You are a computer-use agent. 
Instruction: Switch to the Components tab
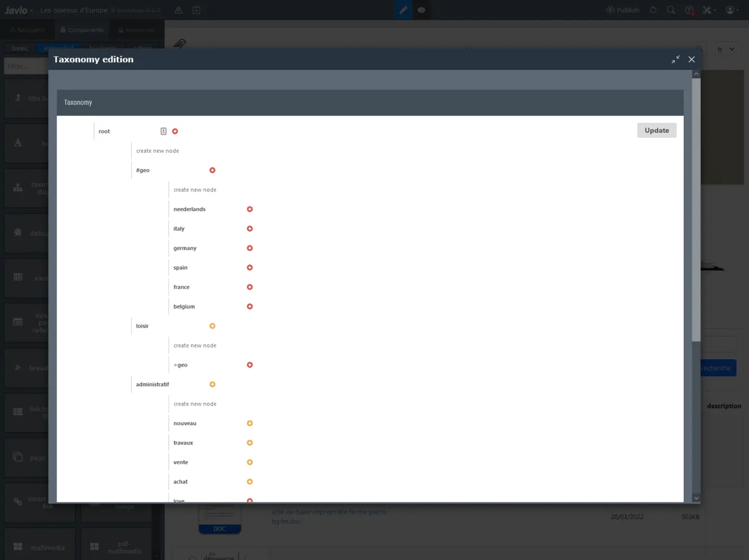pyautogui.click(x=82, y=30)
